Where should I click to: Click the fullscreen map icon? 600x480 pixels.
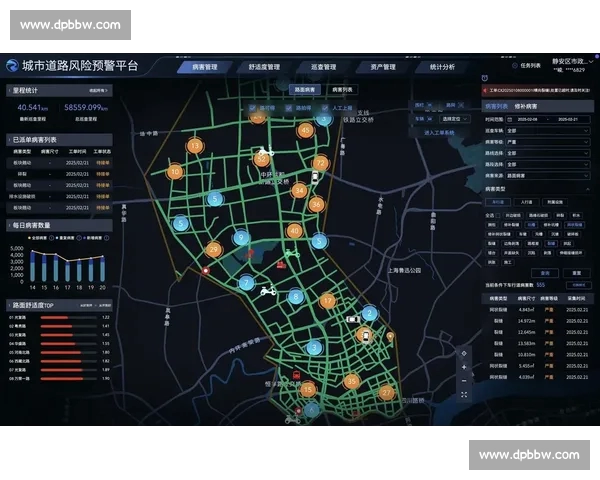pyautogui.click(x=463, y=396)
